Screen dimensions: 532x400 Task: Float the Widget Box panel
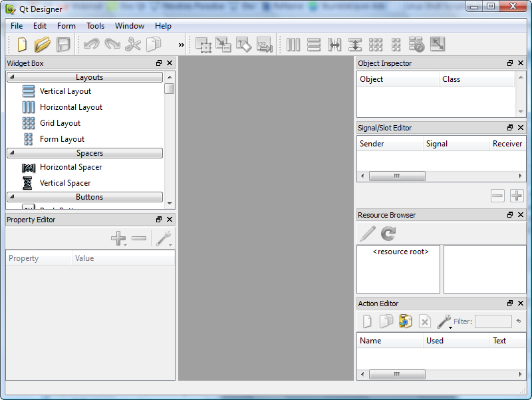click(x=159, y=63)
